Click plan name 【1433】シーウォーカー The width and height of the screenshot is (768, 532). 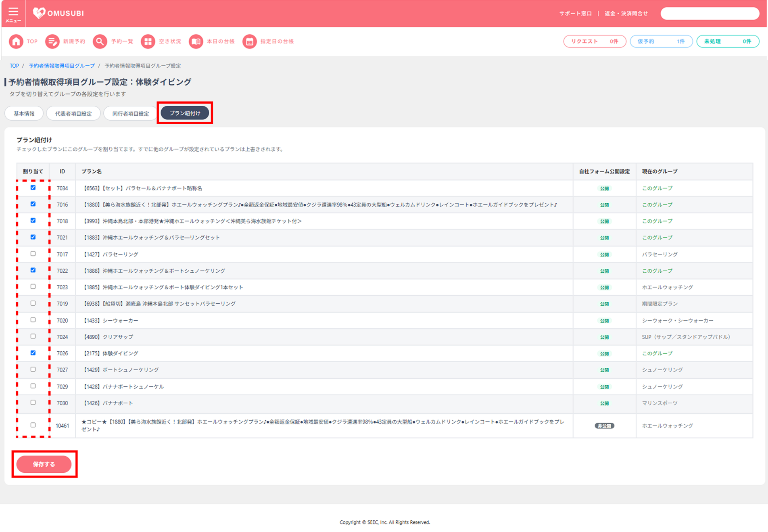(110, 321)
